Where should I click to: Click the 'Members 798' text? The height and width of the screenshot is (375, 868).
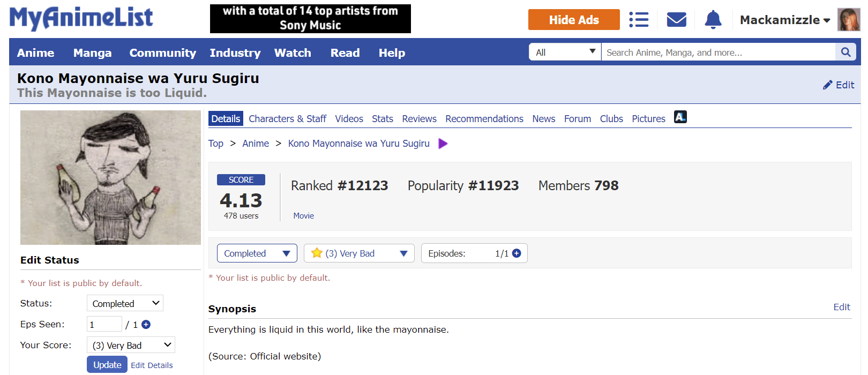click(x=578, y=185)
